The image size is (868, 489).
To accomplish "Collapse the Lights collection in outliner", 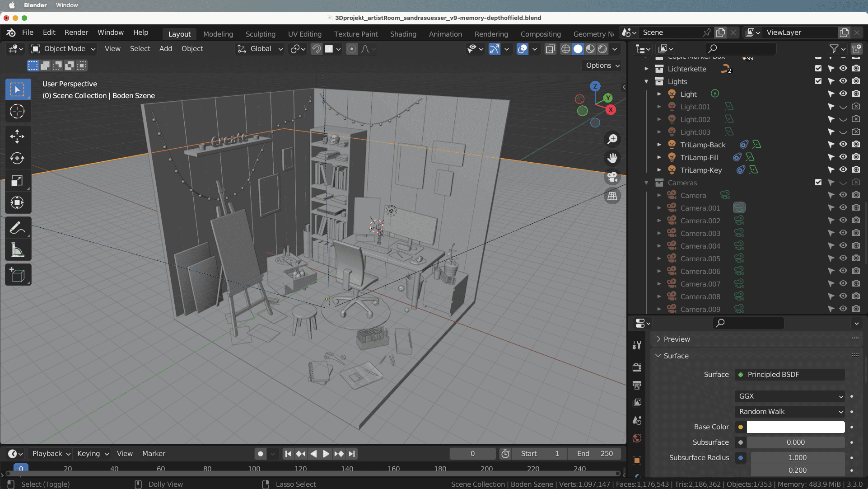I will tap(646, 81).
